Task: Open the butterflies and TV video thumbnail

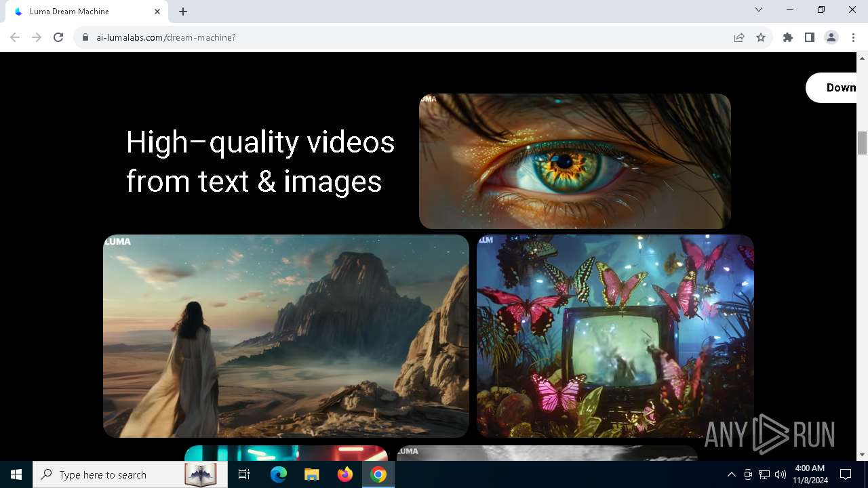Action: point(615,336)
